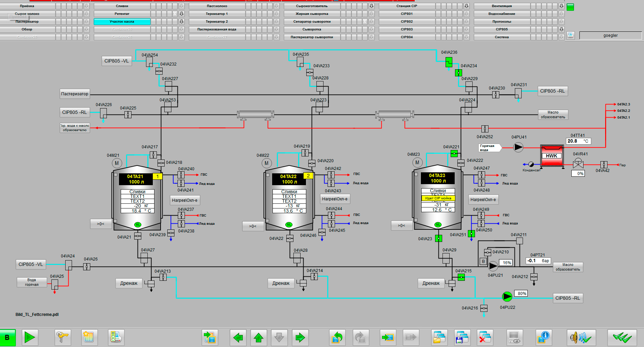The width and height of the screenshot is (644, 347).
Task: Open the CIP803 navigation item
Action: click(407, 29)
